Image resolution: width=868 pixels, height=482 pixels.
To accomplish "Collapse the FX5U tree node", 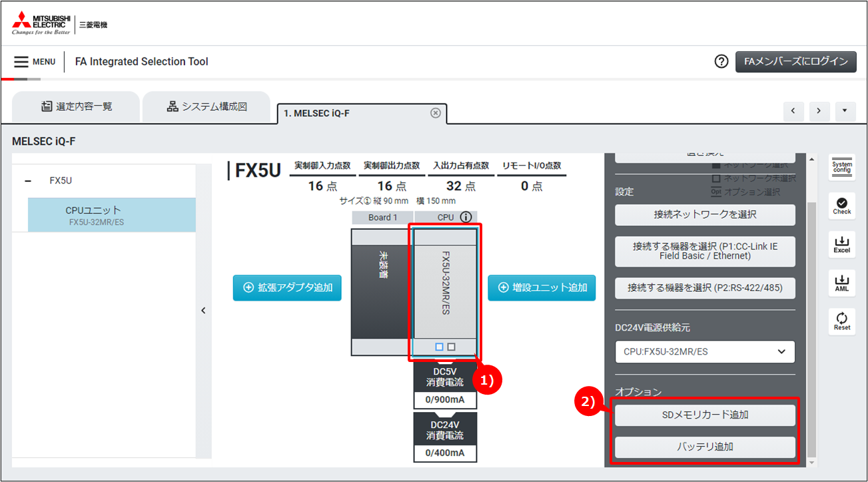I will click(x=27, y=181).
